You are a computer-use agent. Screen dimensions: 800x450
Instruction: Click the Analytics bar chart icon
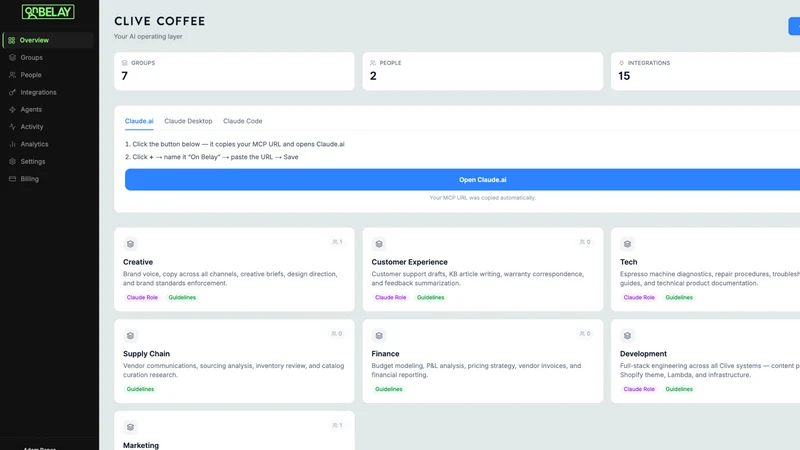12,144
